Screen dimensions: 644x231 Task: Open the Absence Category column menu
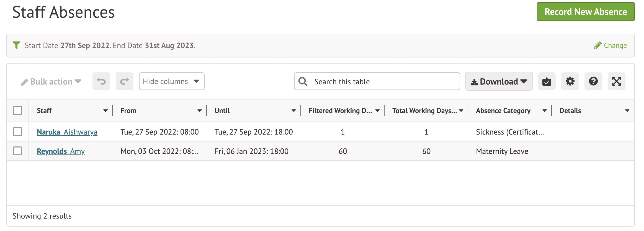click(544, 111)
